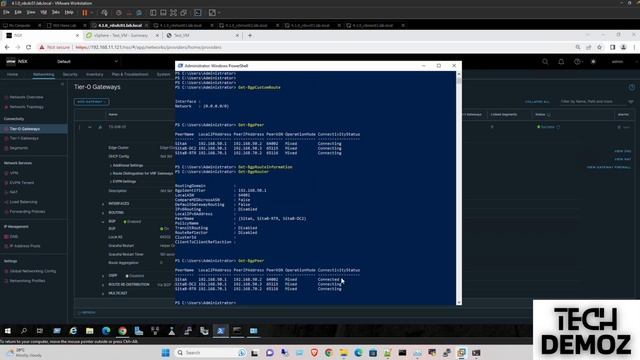This screenshot has width=640, height=360.
Task: Select VPN under Network Services
Action: tap(14, 173)
